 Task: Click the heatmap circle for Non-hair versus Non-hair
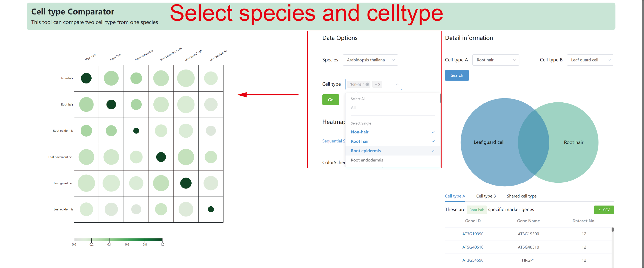click(x=86, y=78)
